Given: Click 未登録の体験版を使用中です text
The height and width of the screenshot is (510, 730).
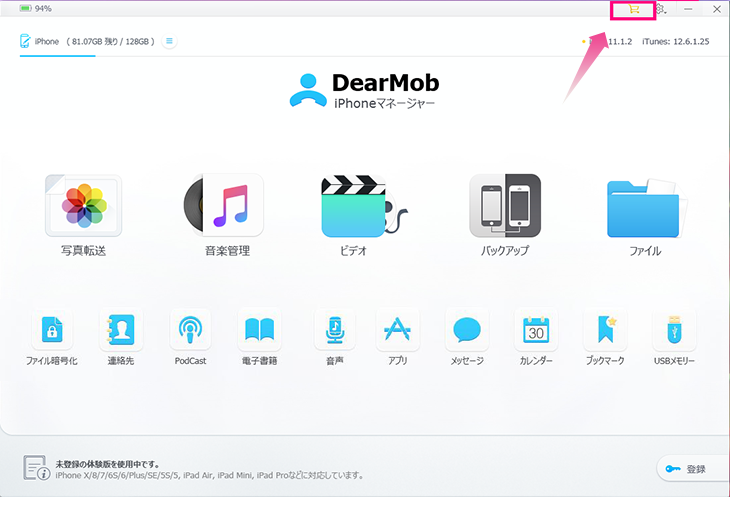Looking at the screenshot, I should (x=108, y=464).
